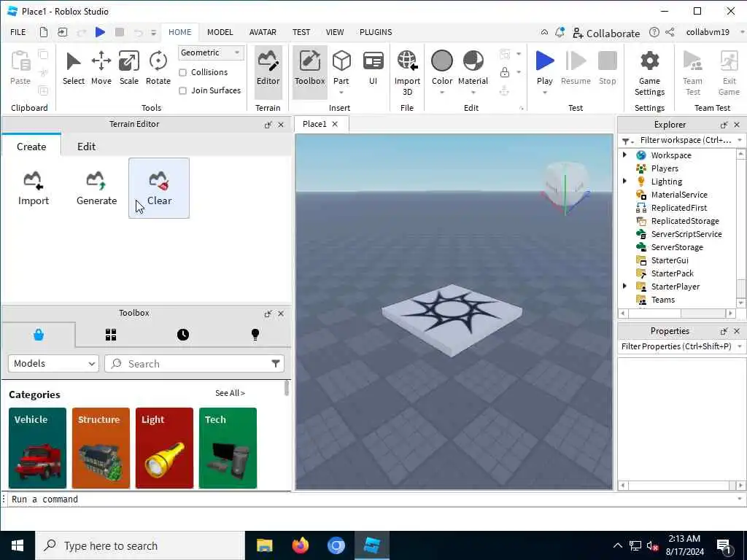Click quick-access blue play button
This screenshot has height=560, width=747.
coord(100,32)
